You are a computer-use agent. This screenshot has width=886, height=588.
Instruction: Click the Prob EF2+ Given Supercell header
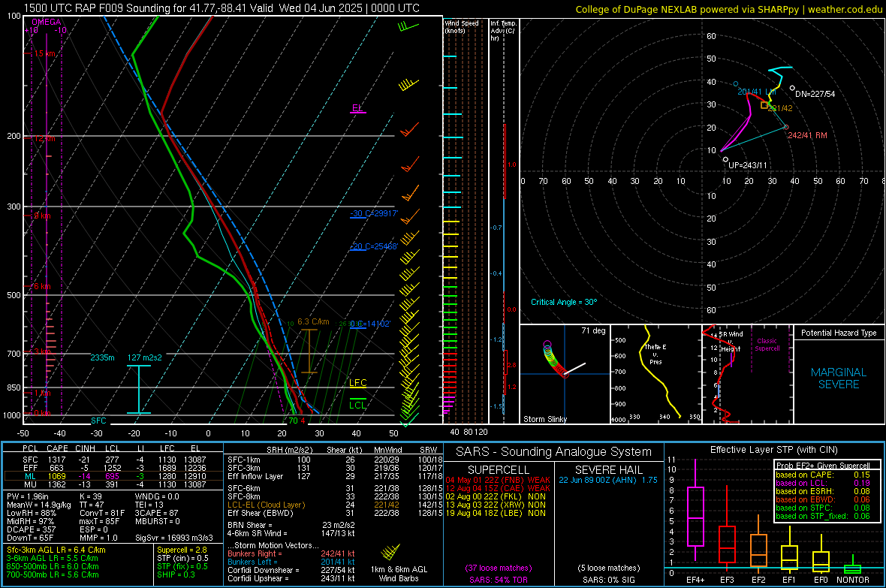pyautogui.click(x=823, y=466)
